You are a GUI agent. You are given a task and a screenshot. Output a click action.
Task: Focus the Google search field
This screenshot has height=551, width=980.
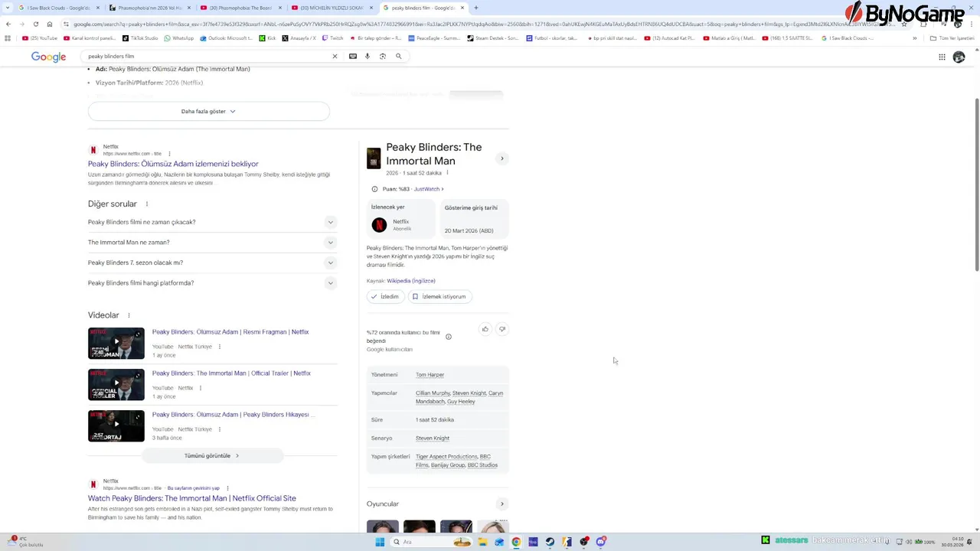pyautogui.click(x=207, y=56)
